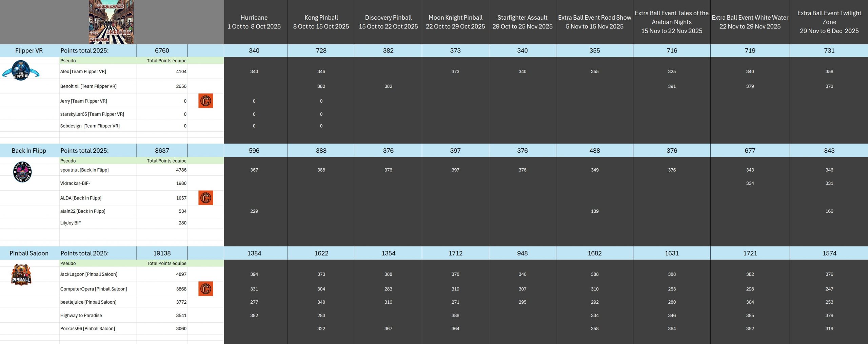Screen dimensions: 868x344
Task: Click the Team Flipper VR logo
Action: point(21,70)
